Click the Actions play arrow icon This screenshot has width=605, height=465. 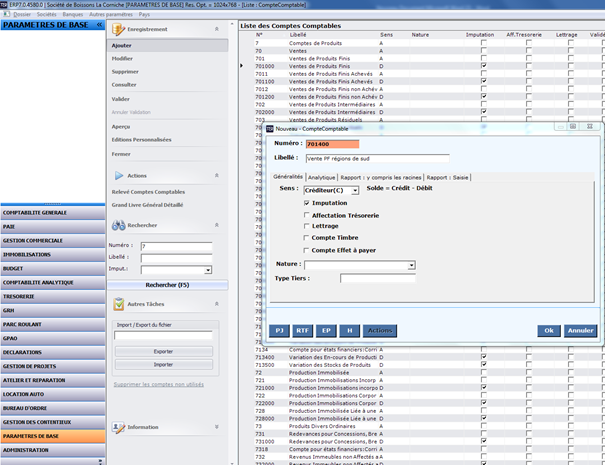pyautogui.click(x=119, y=176)
